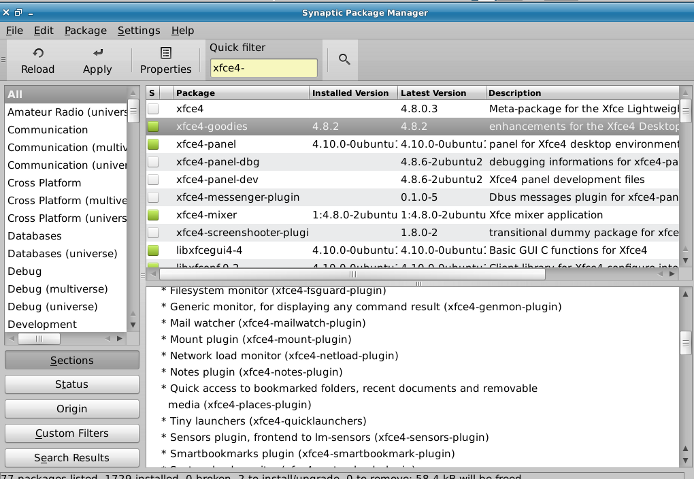This screenshot has width=694, height=479.
Task: Select the libxfcegui4-4 package name
Action: [x=209, y=250]
